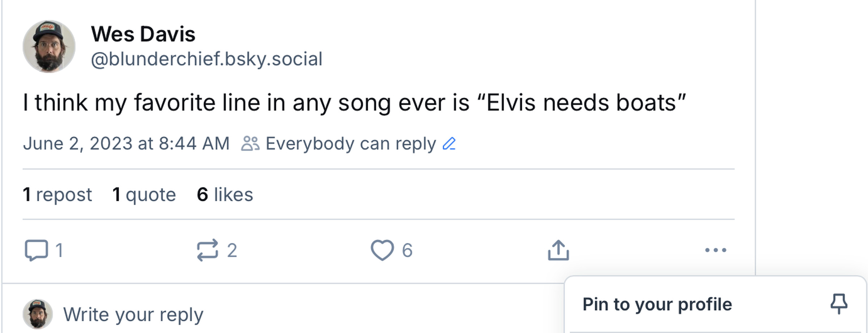The height and width of the screenshot is (333, 868).
Task: Open the @blunderchief.bsky.social handle link
Action: point(206,59)
